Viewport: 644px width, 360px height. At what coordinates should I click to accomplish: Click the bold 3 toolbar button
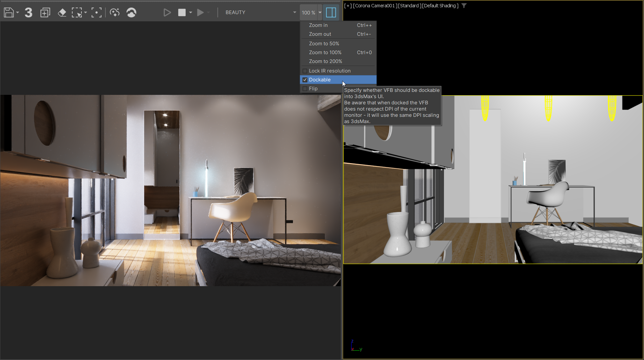[x=29, y=12]
